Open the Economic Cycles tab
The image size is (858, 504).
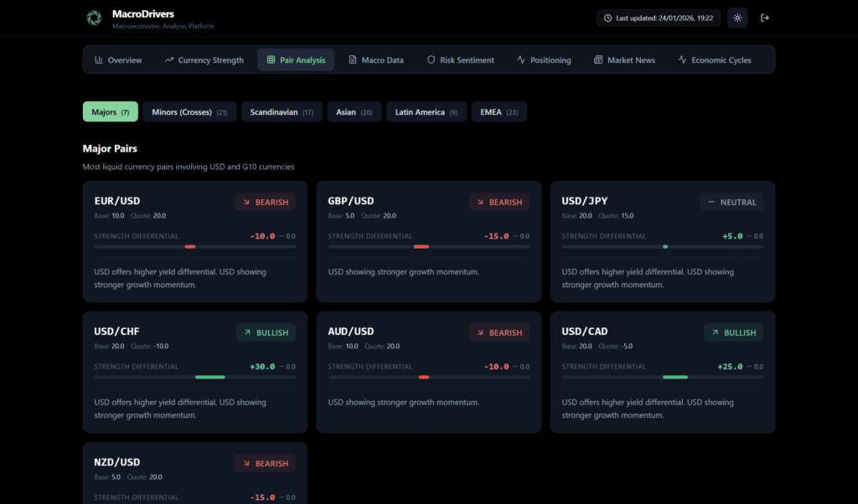(715, 60)
